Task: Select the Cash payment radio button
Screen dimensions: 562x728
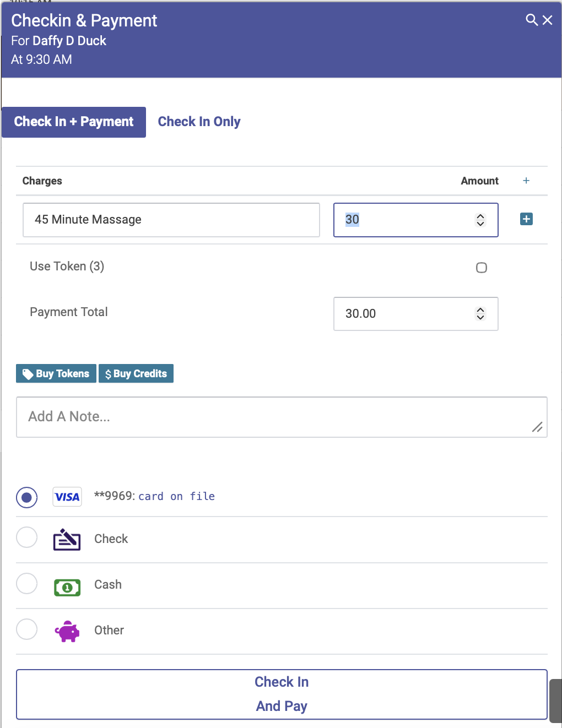Action: pyautogui.click(x=27, y=583)
